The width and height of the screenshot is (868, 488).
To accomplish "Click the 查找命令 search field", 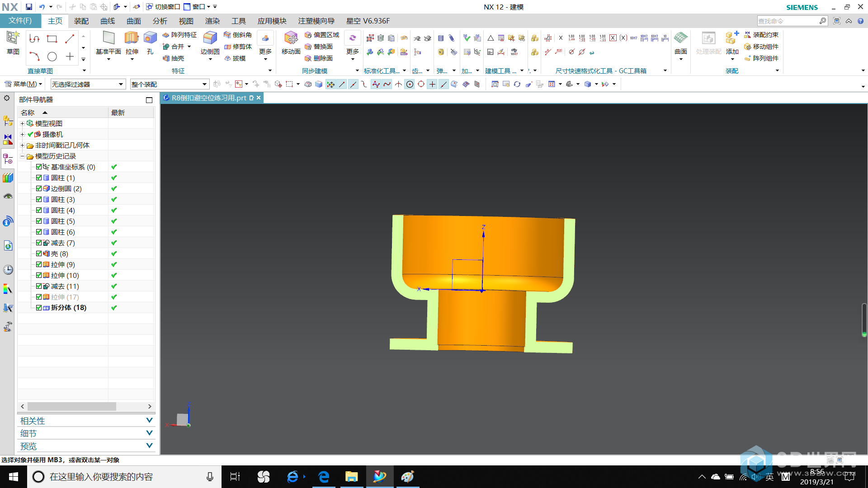I will (x=788, y=21).
